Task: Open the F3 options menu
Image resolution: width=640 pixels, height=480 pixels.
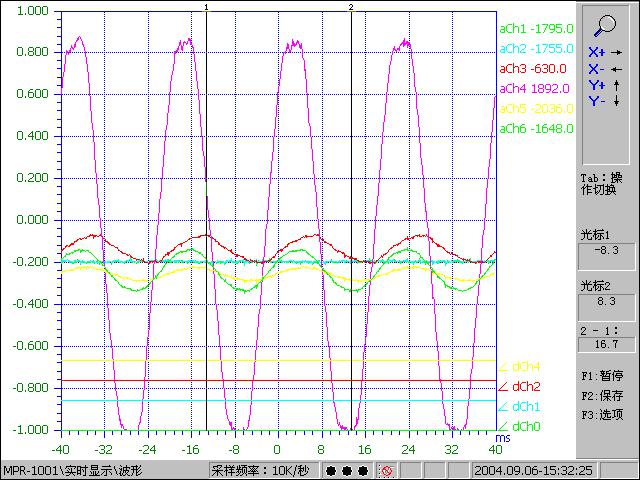Action: point(606,413)
